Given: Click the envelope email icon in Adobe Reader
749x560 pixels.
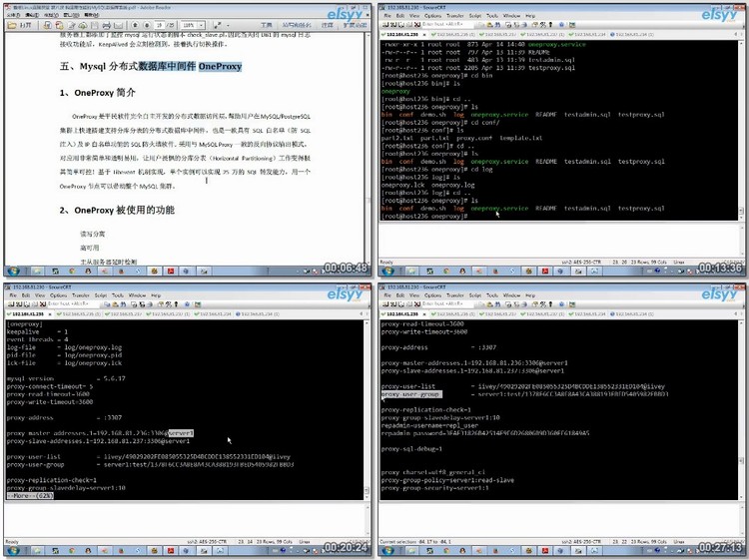Looking at the screenshot, I should click(x=119, y=25).
